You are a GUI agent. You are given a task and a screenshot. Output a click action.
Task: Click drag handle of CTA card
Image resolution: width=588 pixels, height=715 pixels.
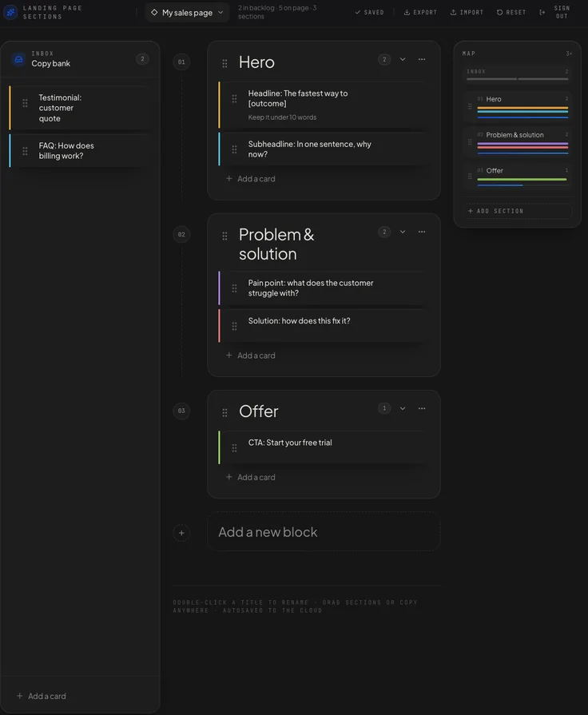tap(234, 448)
